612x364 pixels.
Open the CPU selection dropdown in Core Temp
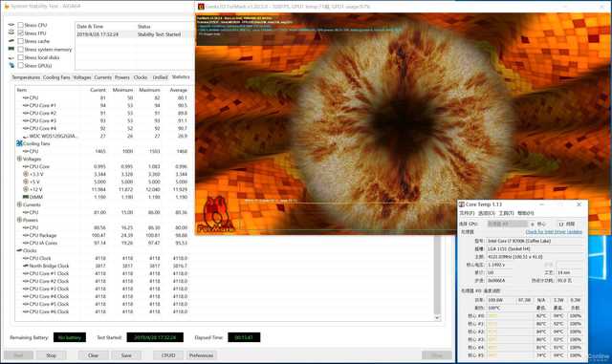[x=508, y=224]
